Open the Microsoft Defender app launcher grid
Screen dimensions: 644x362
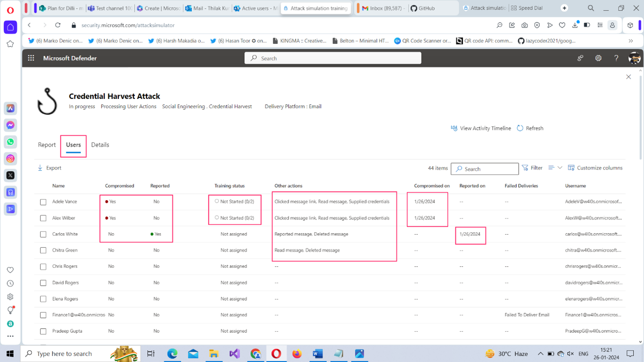click(31, 58)
